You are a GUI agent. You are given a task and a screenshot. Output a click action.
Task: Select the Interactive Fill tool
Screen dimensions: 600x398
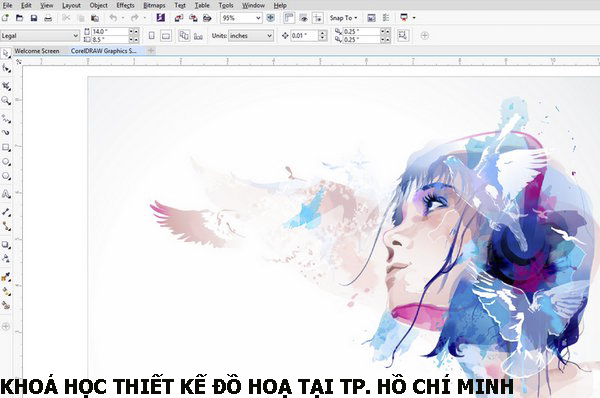(x=6, y=291)
